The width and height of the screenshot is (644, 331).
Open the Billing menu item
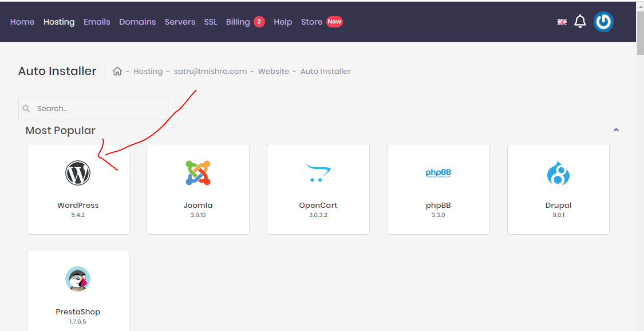click(238, 22)
